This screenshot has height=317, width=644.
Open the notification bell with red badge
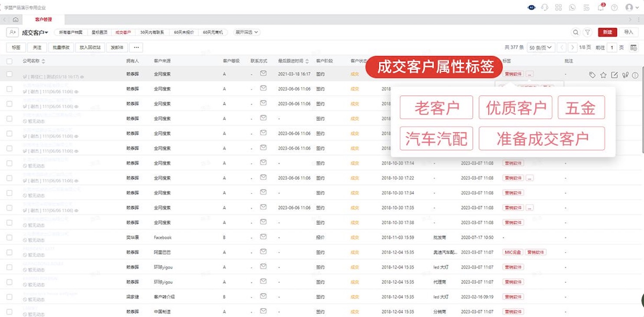[x=600, y=7]
